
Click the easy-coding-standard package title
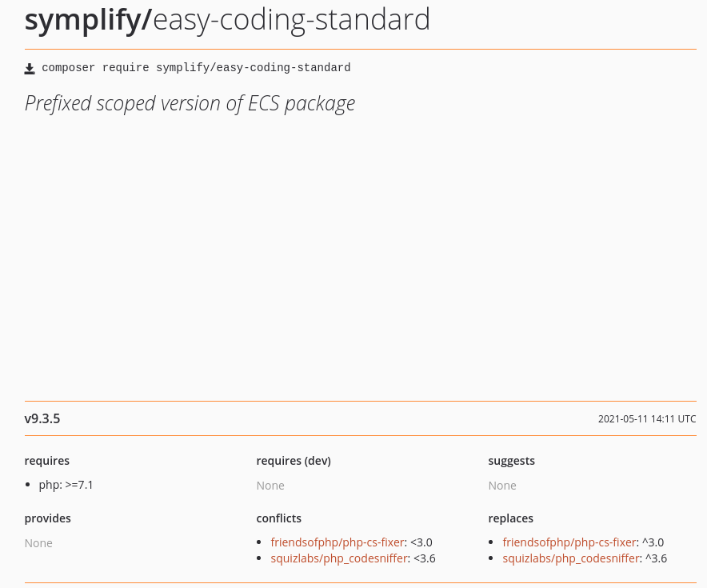click(291, 19)
